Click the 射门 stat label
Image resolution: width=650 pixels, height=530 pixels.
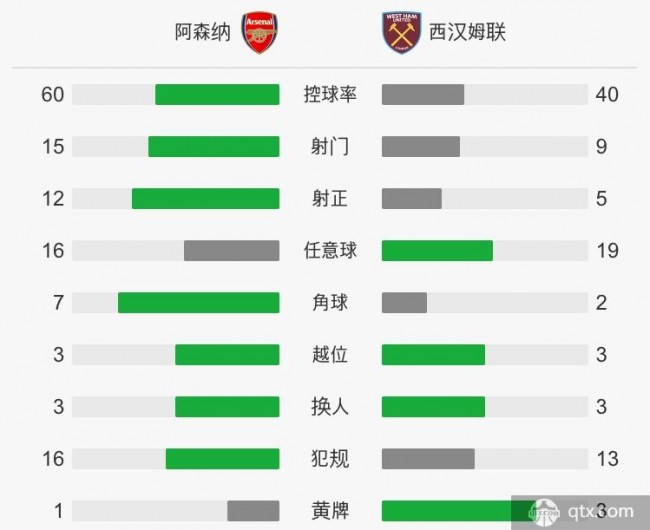330,147
